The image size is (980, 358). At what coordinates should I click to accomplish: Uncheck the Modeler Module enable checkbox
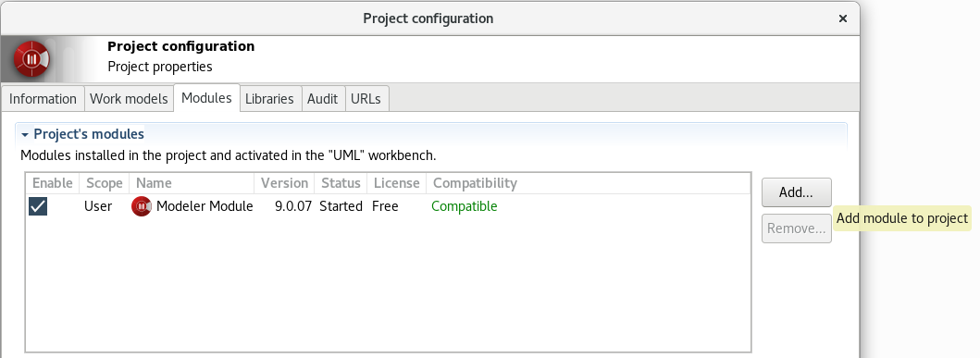[38, 206]
